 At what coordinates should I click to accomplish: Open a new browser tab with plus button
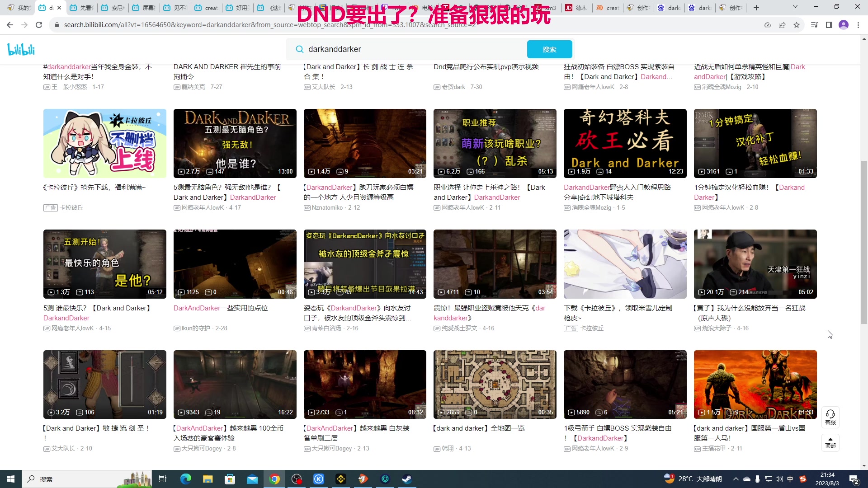[756, 8]
